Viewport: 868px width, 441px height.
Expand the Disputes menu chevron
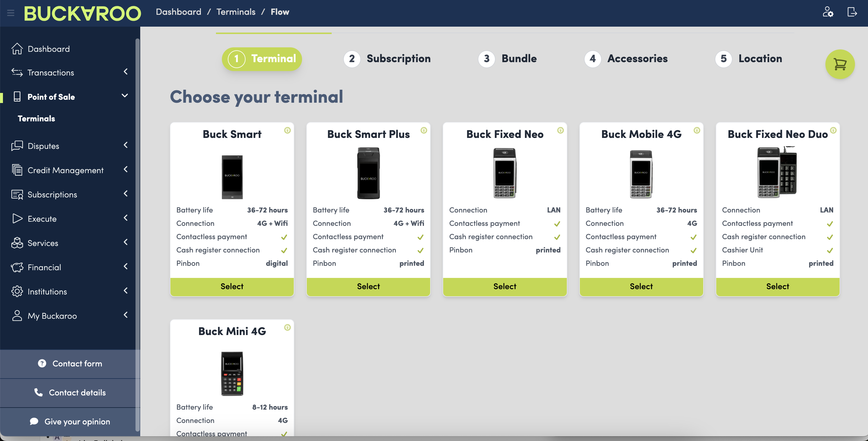click(x=126, y=145)
